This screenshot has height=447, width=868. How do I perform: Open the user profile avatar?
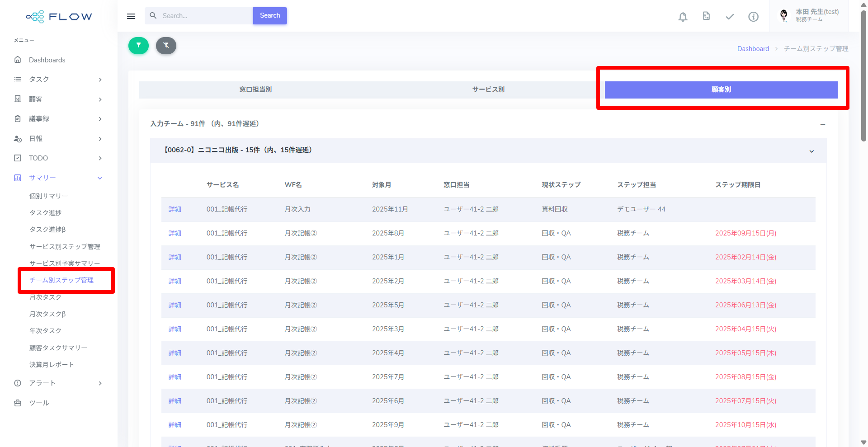784,16
